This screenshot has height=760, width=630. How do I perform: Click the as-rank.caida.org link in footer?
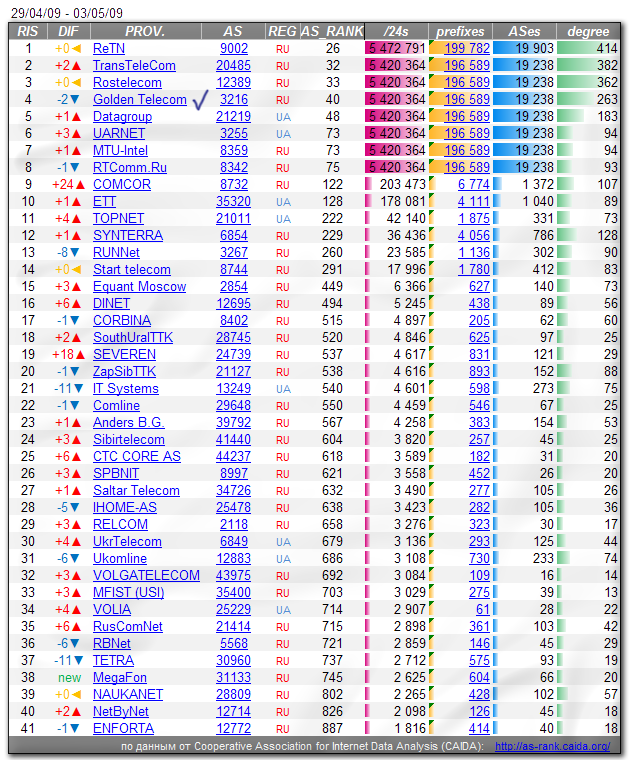552,746
